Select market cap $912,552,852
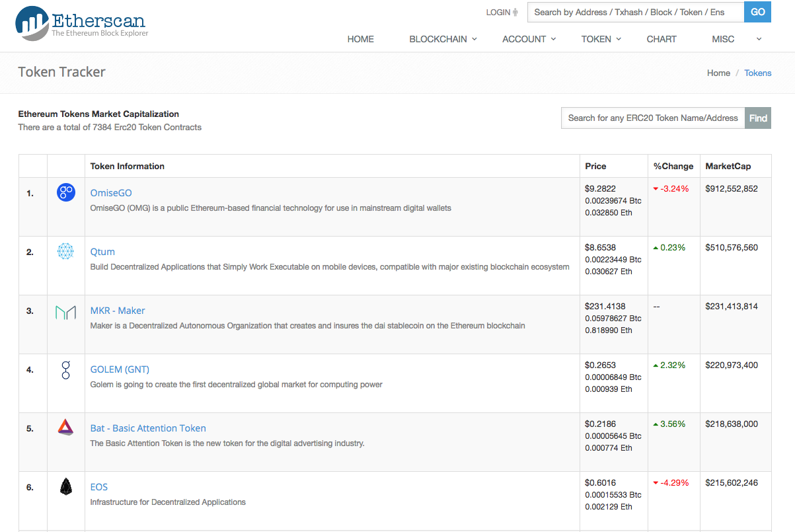 [732, 188]
